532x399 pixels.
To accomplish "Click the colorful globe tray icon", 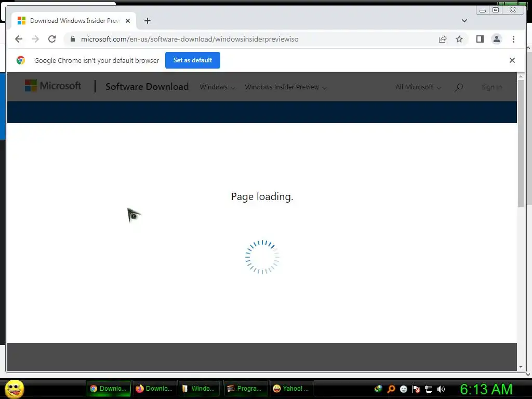I will point(378,389).
